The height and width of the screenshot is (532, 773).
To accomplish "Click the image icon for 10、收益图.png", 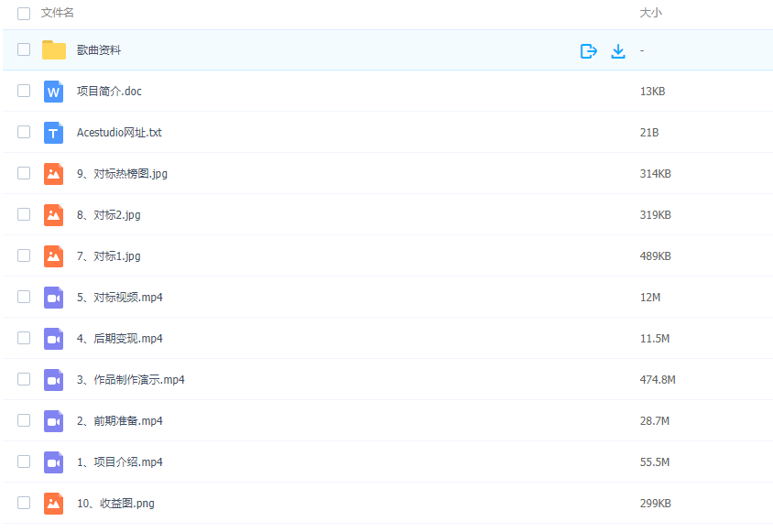I will coord(53,504).
